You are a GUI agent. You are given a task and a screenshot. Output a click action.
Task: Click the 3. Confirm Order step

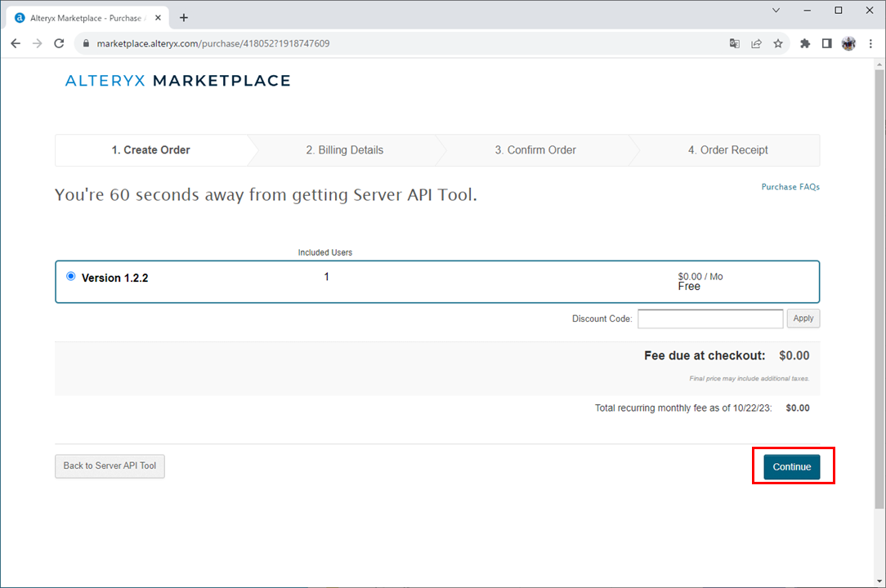535,150
